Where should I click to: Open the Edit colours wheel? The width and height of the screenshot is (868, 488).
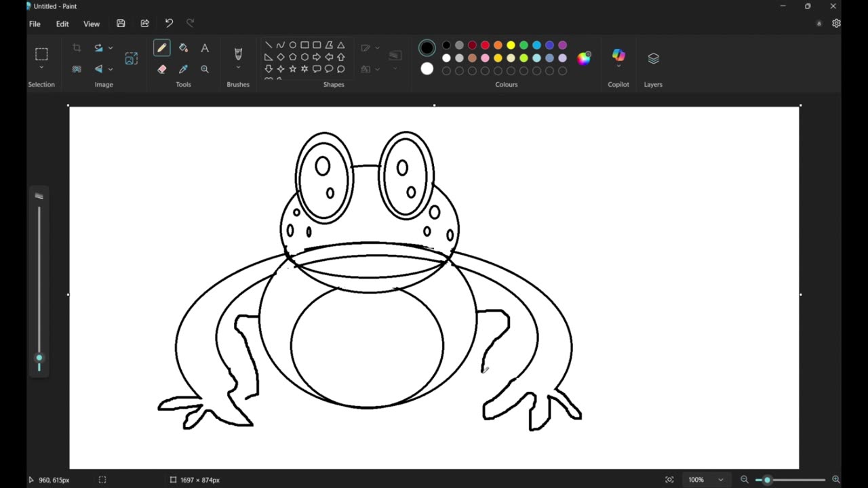click(583, 58)
